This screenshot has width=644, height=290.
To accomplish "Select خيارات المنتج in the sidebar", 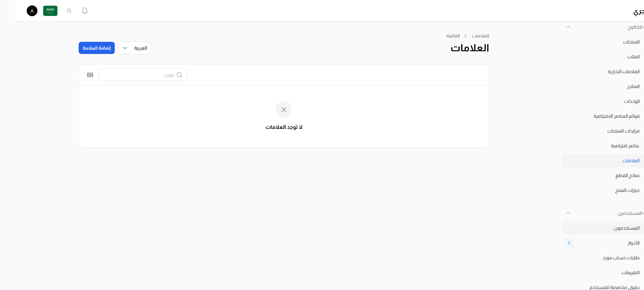I will click(x=627, y=190).
